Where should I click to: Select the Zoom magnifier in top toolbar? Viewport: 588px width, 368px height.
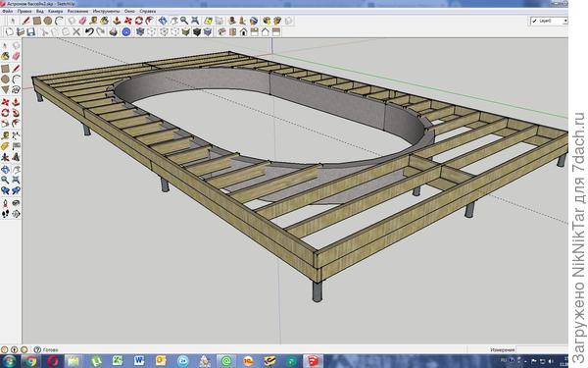pyautogui.click(x=184, y=21)
